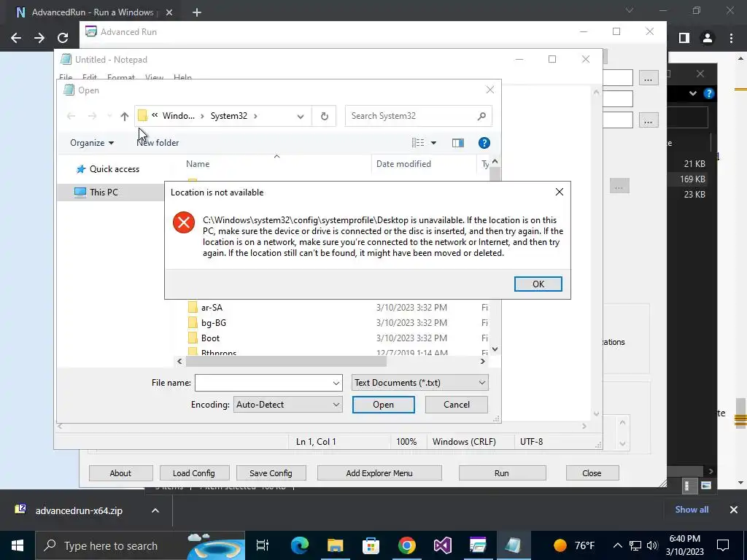Screen dimensions: 747x560
Task: Click OK in the error dialog
Action: pos(538,284)
